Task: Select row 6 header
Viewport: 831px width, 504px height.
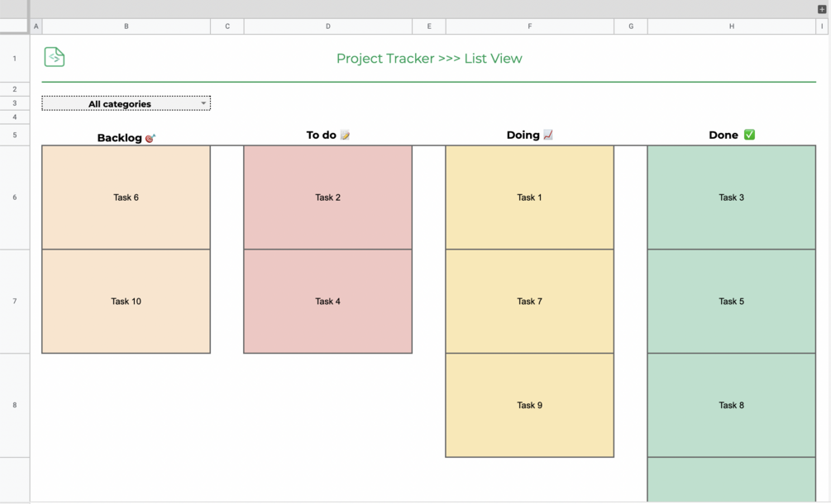Action: [x=14, y=197]
